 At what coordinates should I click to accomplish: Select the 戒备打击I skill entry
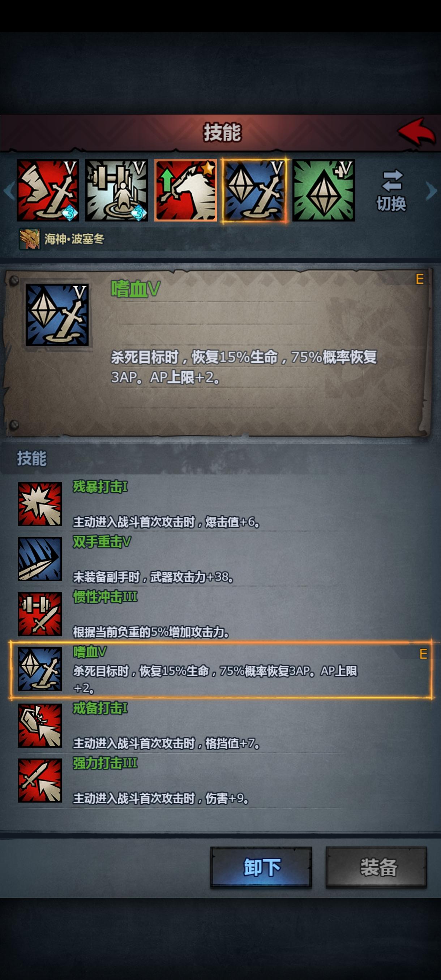221,726
